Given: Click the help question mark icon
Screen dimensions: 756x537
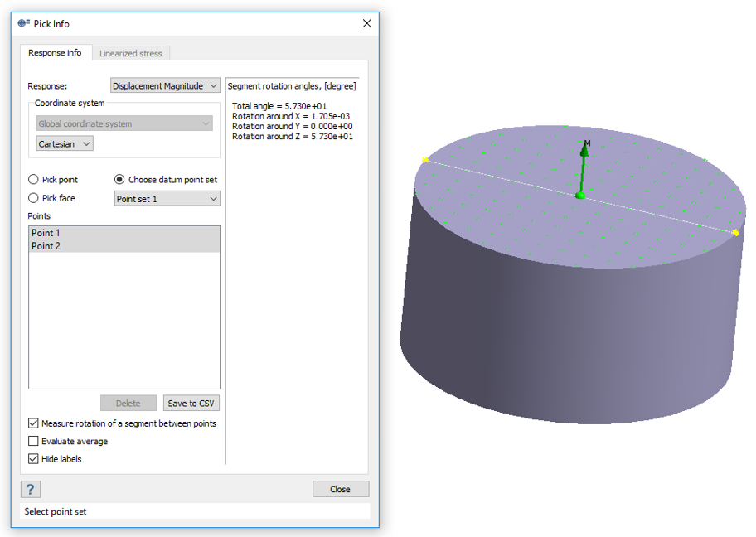Looking at the screenshot, I should (30, 489).
